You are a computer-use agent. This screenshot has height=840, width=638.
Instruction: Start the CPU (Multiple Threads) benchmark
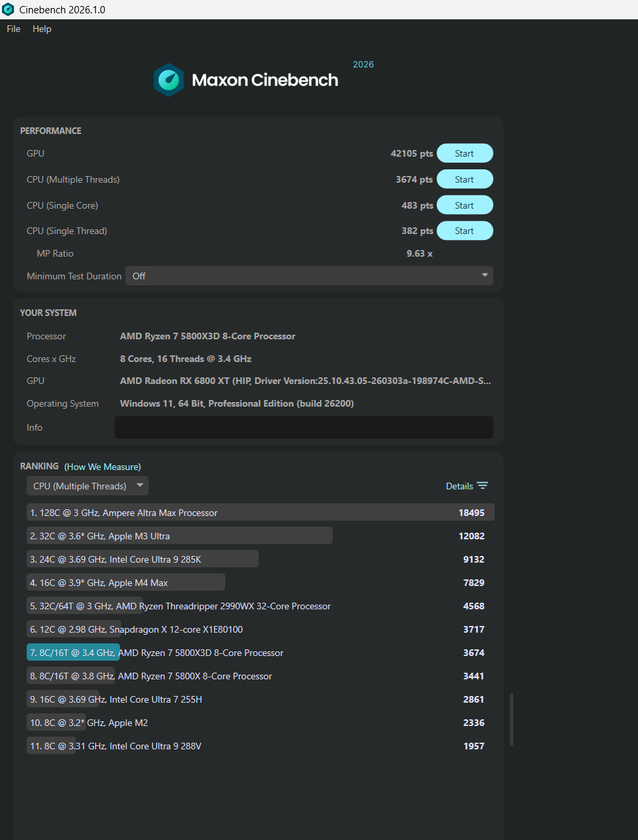pos(465,179)
